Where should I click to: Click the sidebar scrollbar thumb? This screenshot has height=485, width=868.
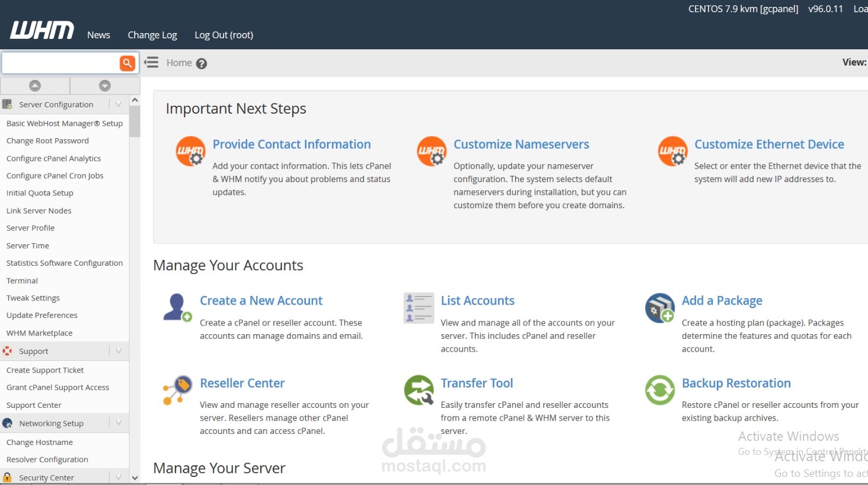(x=135, y=121)
